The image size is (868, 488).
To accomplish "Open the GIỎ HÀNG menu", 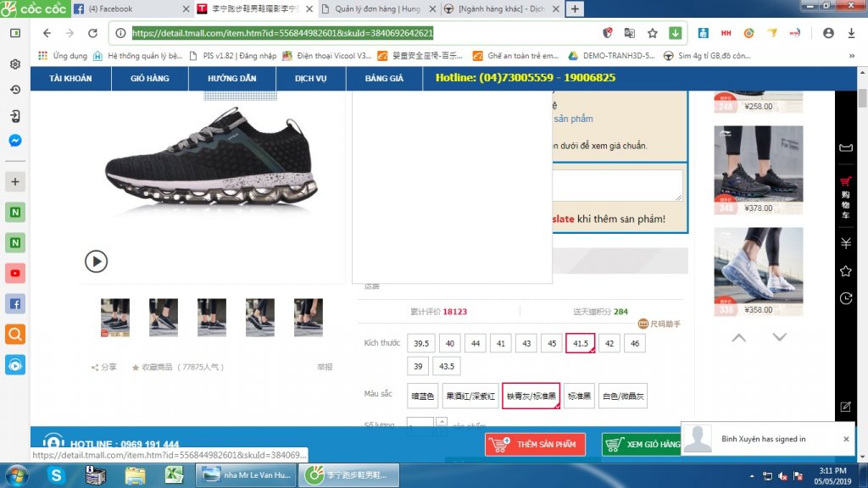I will click(x=150, y=79).
